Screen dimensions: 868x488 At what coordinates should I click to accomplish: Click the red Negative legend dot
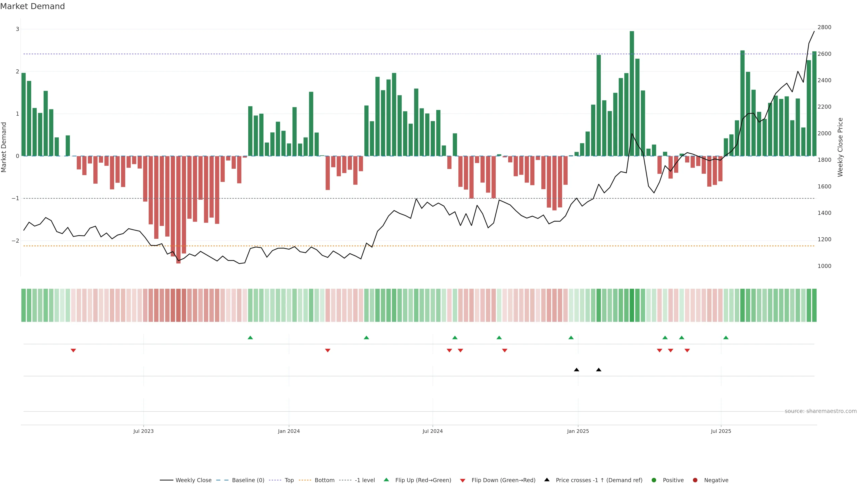[695, 480]
